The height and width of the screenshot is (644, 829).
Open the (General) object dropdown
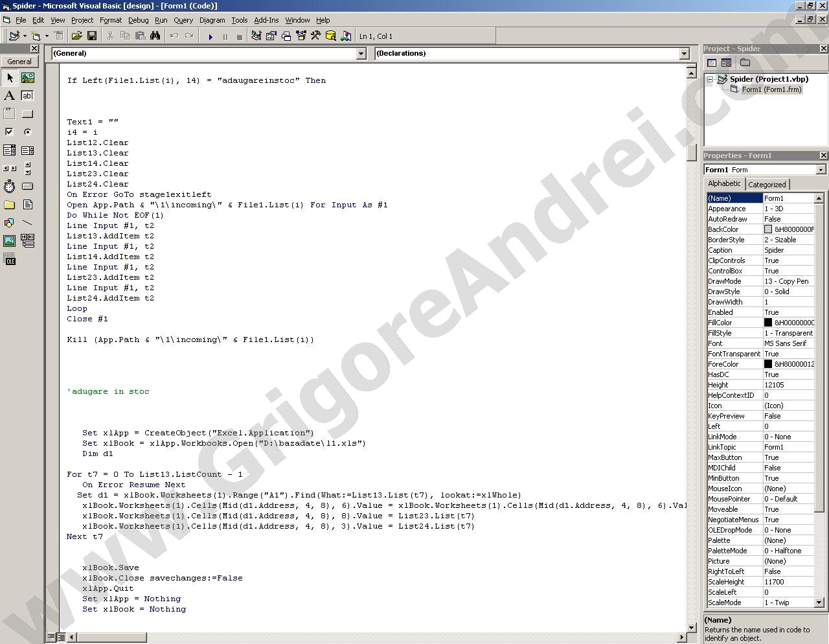point(361,54)
